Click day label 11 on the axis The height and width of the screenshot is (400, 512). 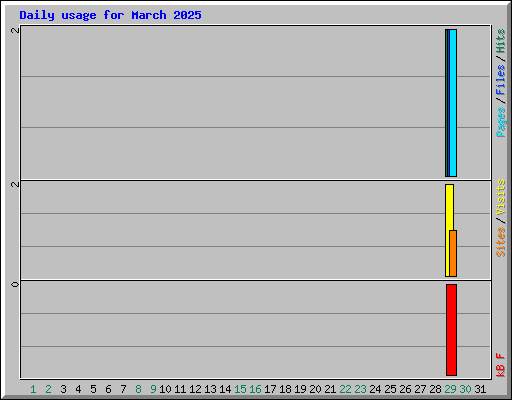click(180, 389)
